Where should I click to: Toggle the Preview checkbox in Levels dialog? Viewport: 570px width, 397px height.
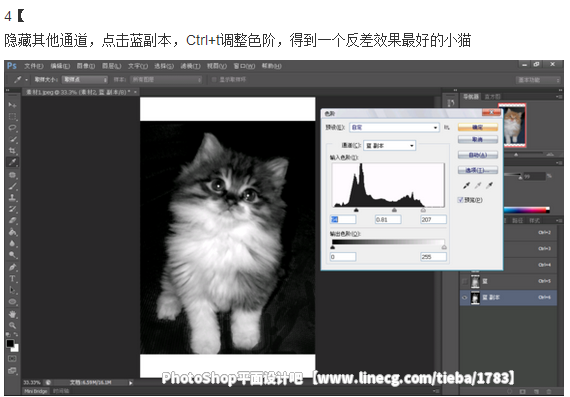pos(460,200)
